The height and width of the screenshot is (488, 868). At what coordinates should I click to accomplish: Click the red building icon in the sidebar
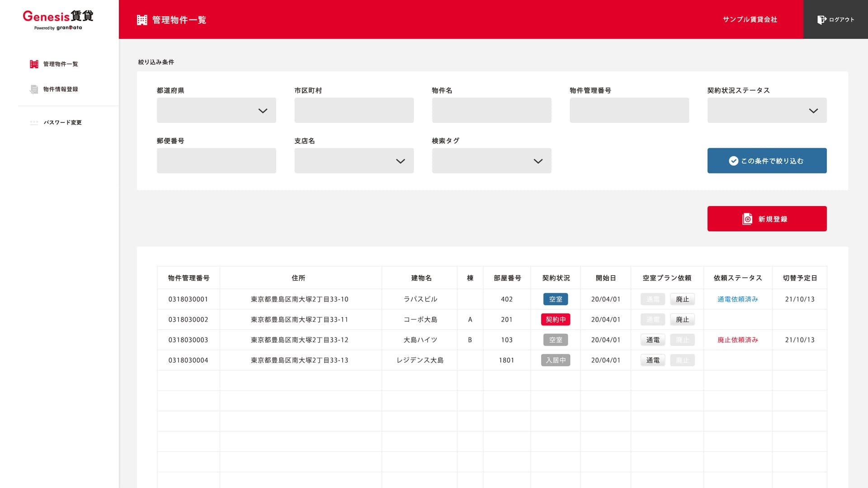34,64
